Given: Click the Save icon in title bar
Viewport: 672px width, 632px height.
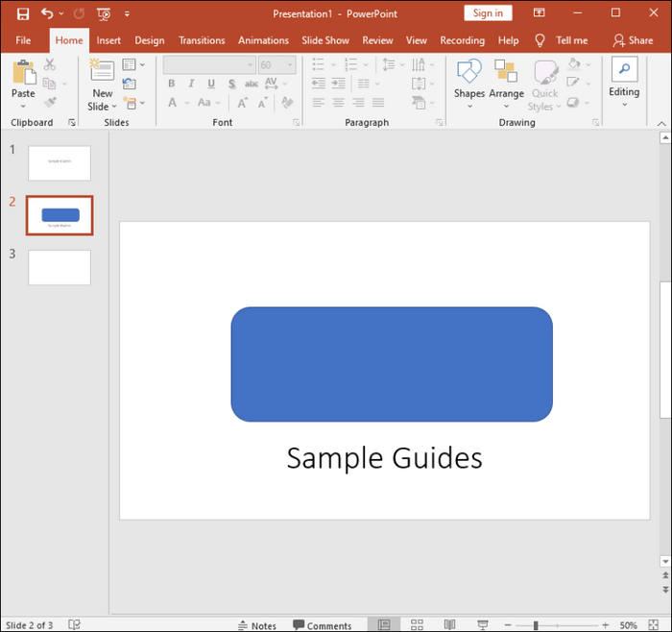Looking at the screenshot, I should point(23,13).
